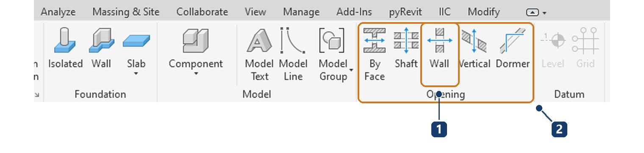Switch to the View tab
The image size is (644, 153).
(x=255, y=11)
